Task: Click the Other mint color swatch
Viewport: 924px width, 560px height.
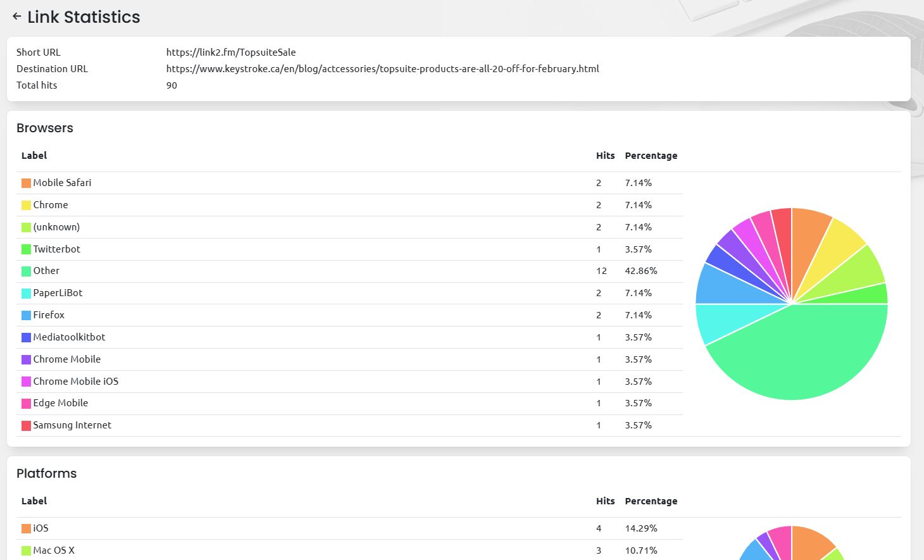Action: (26, 271)
